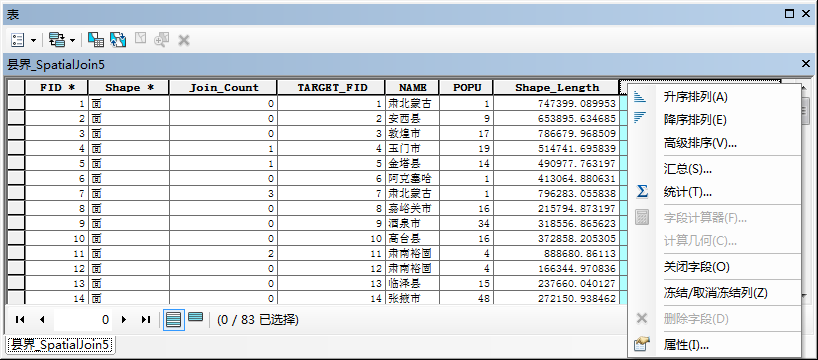Viewport: 818px width, 360px height.
Task: Click the NAME cell 阿克塞哈
Action: point(412,178)
